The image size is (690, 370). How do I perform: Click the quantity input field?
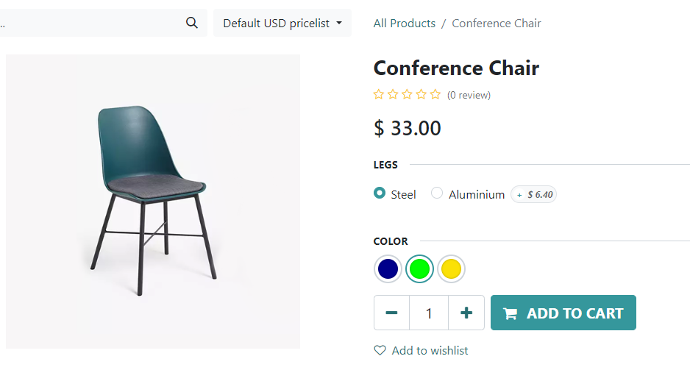(x=429, y=313)
